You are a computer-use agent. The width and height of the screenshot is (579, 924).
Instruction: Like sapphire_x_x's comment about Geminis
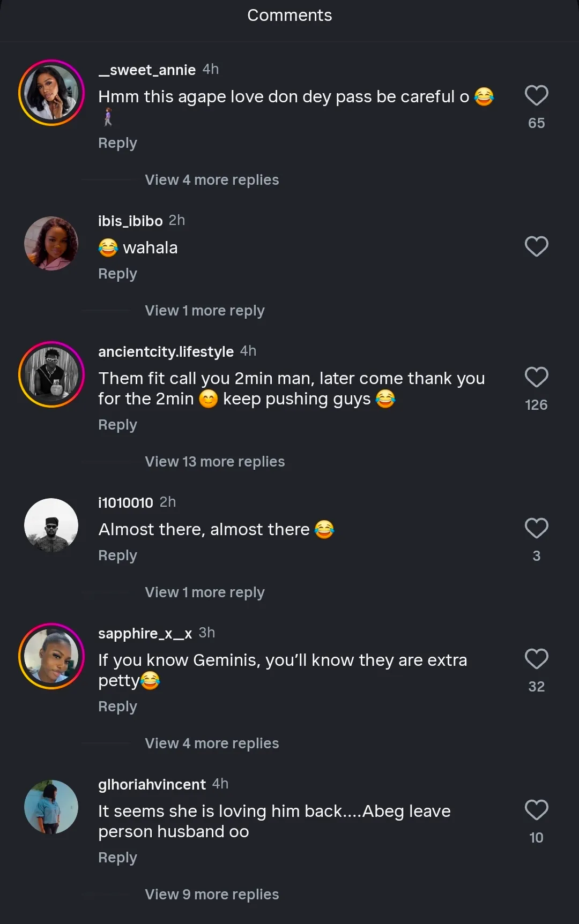pos(536,659)
